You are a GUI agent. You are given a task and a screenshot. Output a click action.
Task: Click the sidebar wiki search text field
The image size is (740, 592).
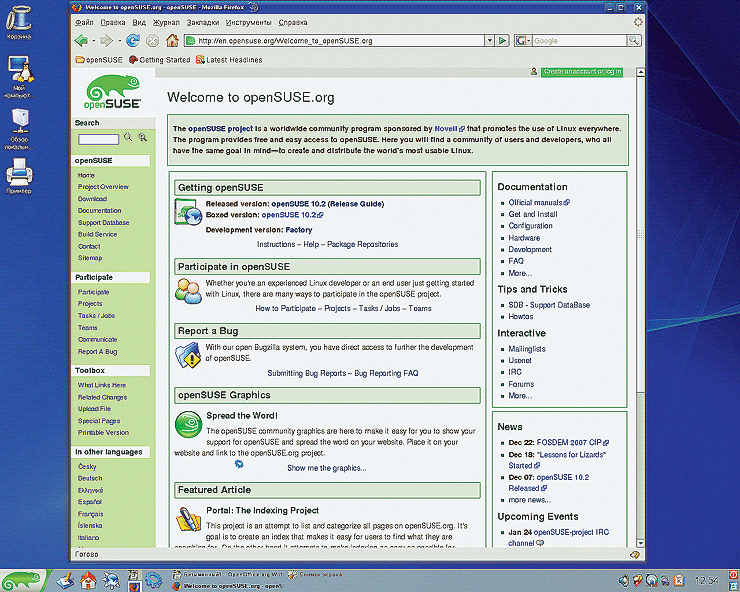click(x=98, y=139)
